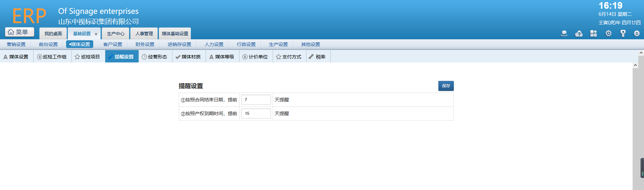Screen dimensions: 644x190
Task: Switch to 媒体基础设置 tab
Action: point(175,34)
